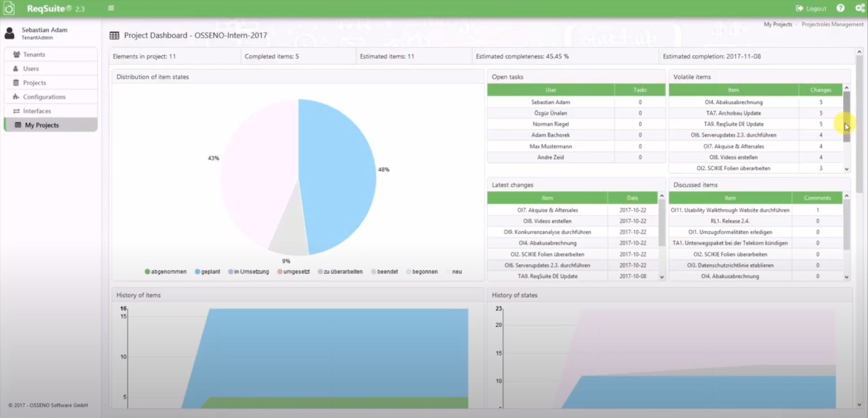Open Interfaces in the sidebar
The width and height of the screenshot is (868, 418).
click(x=50, y=111)
